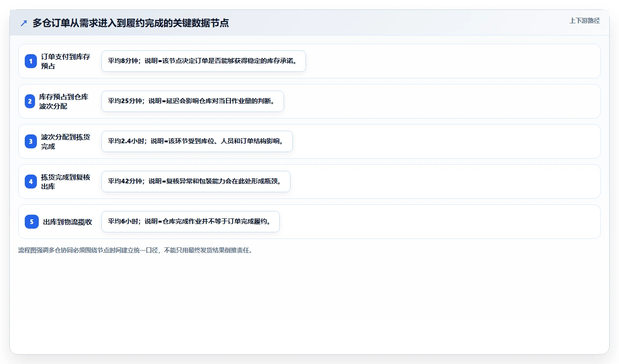
Task: Open the 平均6小时 description box
Action: [x=191, y=222]
